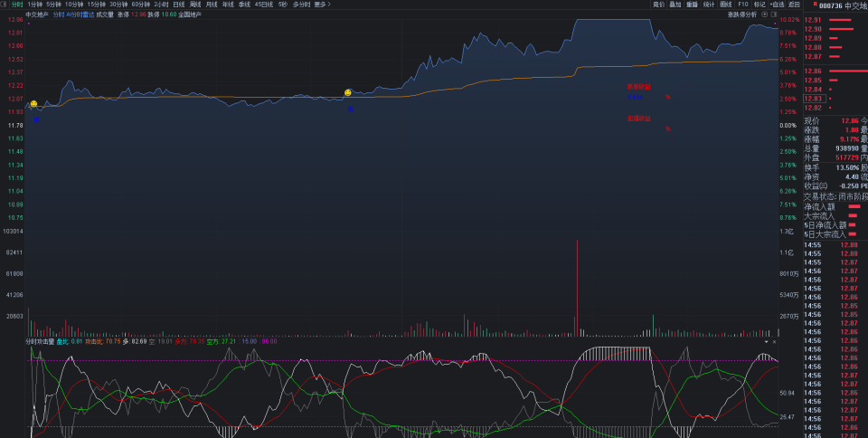Click the 全国地产 sector label
Screen dimensions: 868x438
[190, 14]
